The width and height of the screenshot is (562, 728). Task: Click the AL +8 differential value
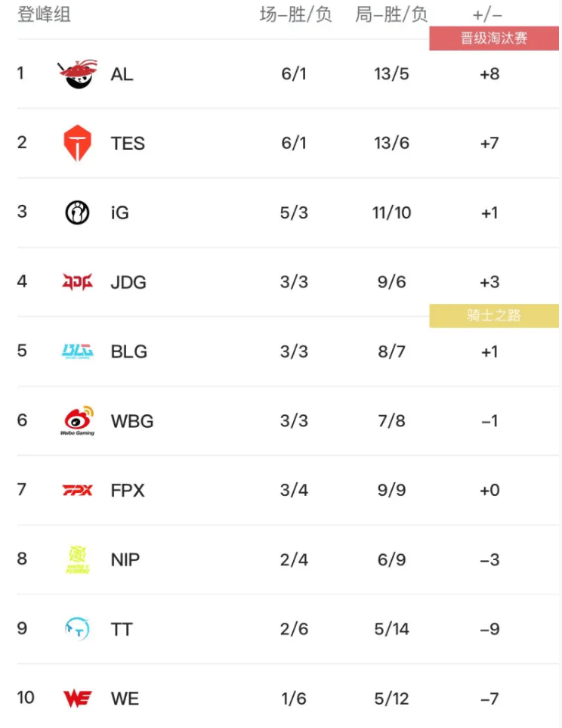(x=489, y=74)
